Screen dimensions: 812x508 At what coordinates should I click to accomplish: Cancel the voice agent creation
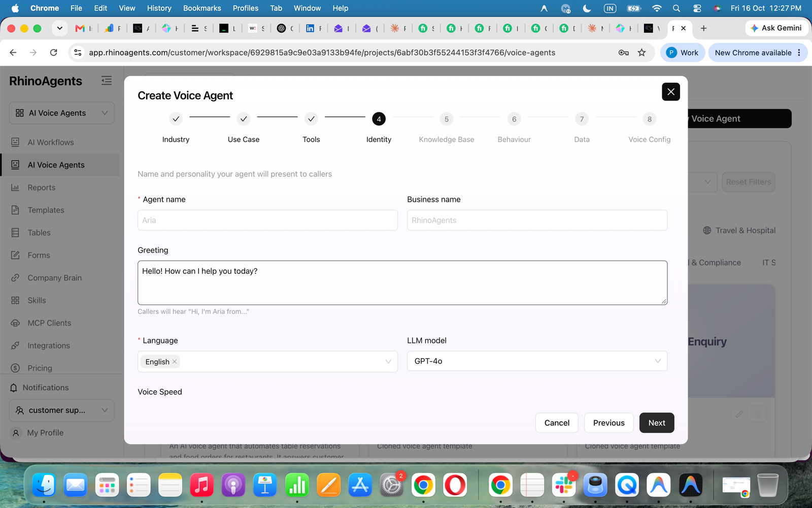pyautogui.click(x=557, y=423)
